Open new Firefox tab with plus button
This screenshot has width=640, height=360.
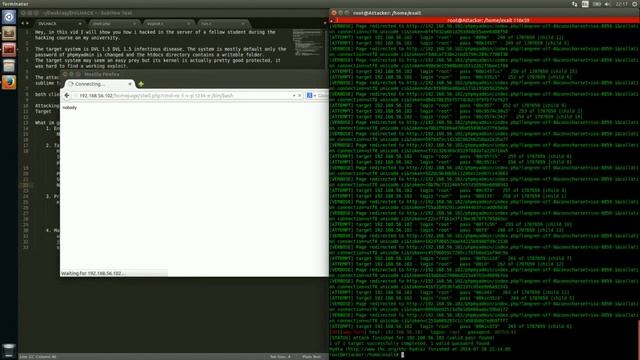point(141,84)
